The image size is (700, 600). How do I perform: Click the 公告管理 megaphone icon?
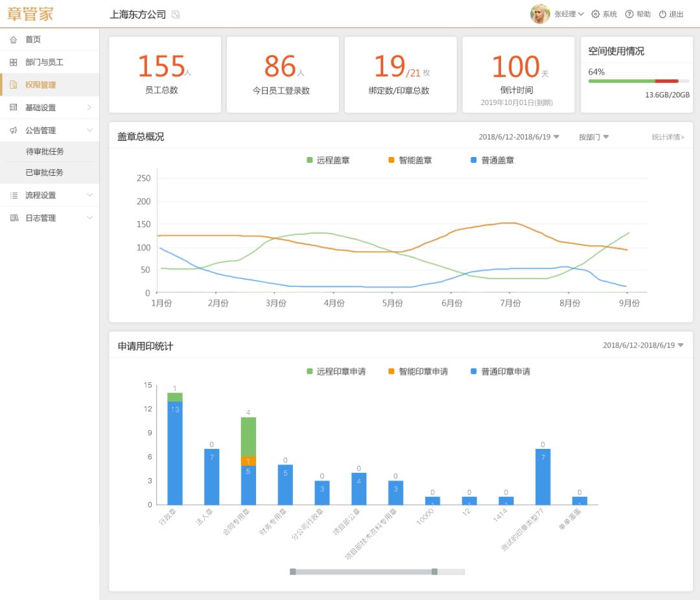click(14, 130)
